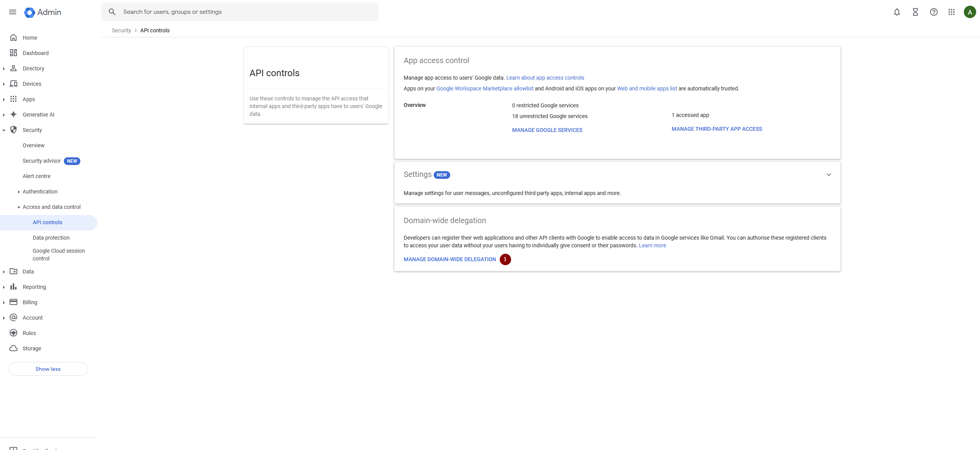Open the Google apps grid
This screenshot has height=450, width=980.
(x=952, y=12)
